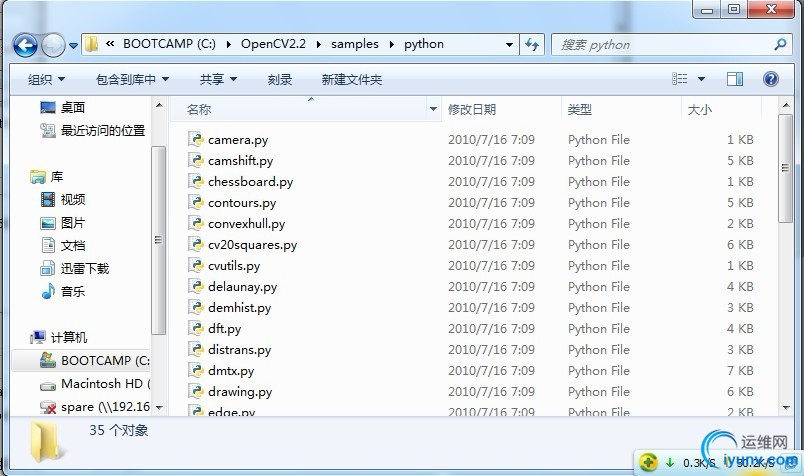804x476 pixels.
Task: Select the contours.py file icon
Action: pos(196,202)
